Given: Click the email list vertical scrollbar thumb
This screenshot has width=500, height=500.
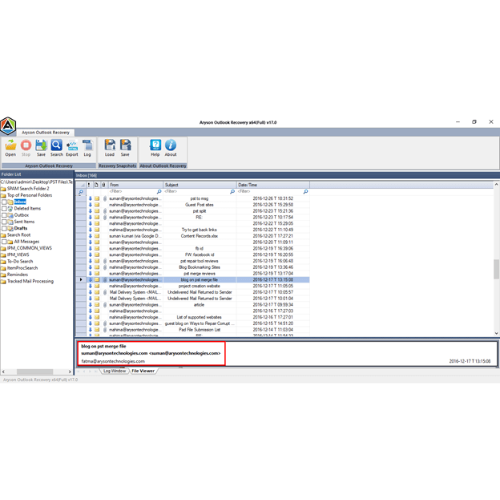Looking at the screenshot, I should [496, 269].
